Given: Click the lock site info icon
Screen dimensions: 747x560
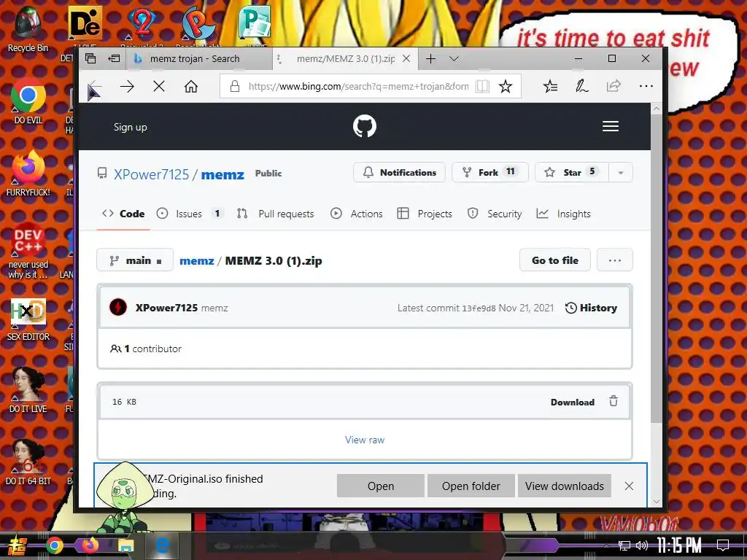Looking at the screenshot, I should tap(234, 86).
